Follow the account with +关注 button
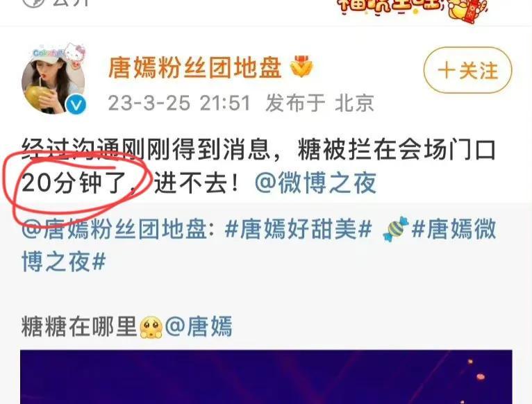532x404 pixels. tap(468, 71)
